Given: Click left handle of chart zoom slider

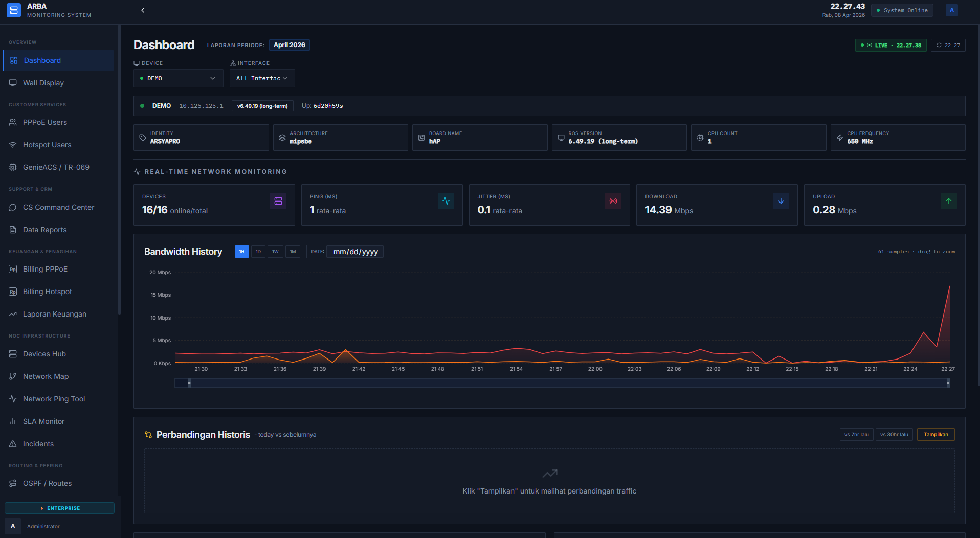Looking at the screenshot, I should (189, 383).
